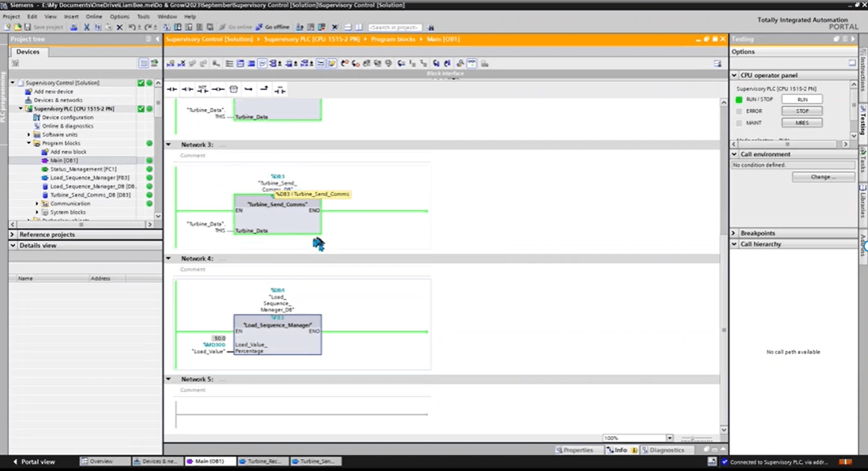Click the open branch icon
The width and height of the screenshot is (868, 471).
[x=248, y=89]
